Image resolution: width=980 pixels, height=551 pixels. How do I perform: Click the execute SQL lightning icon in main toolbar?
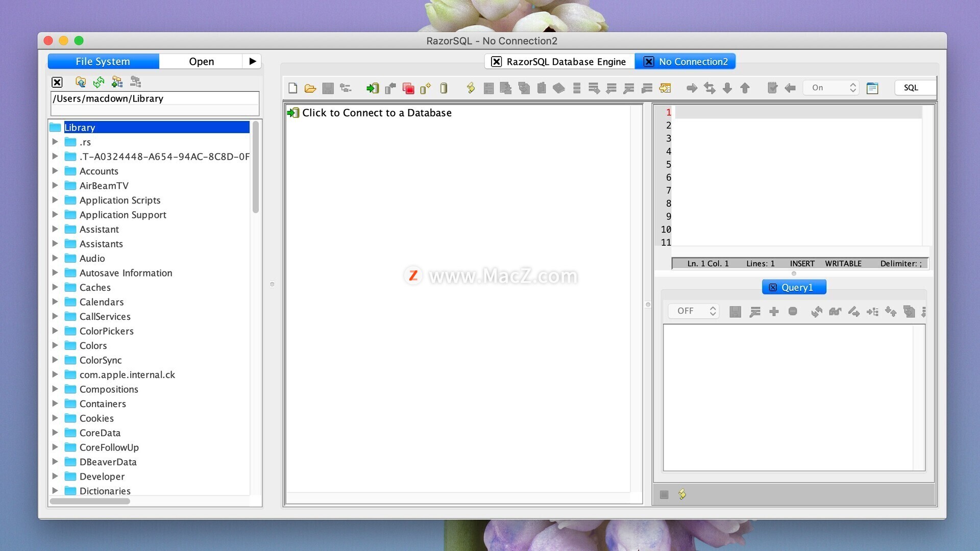point(471,88)
